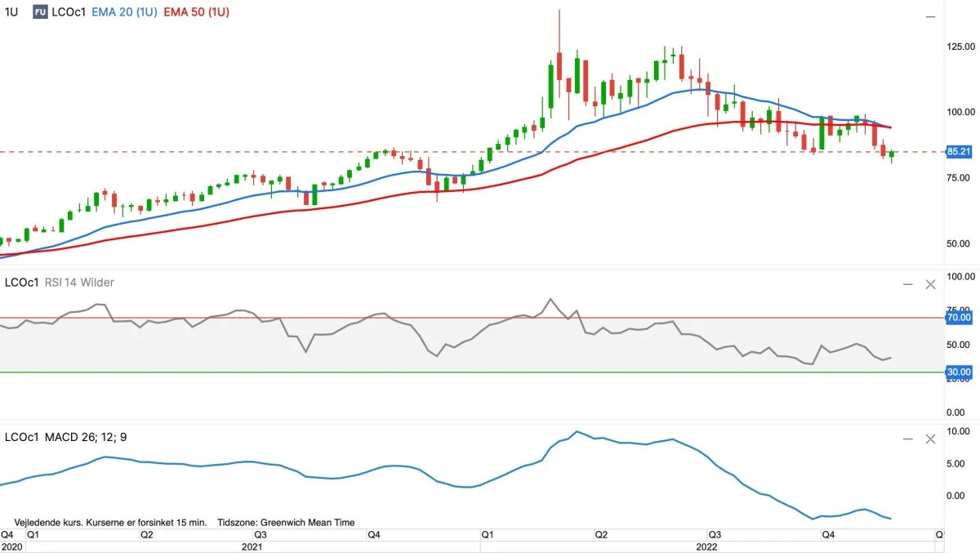
Task: Click the RSI 14 Wilder indicator title
Action: pyautogui.click(x=79, y=283)
